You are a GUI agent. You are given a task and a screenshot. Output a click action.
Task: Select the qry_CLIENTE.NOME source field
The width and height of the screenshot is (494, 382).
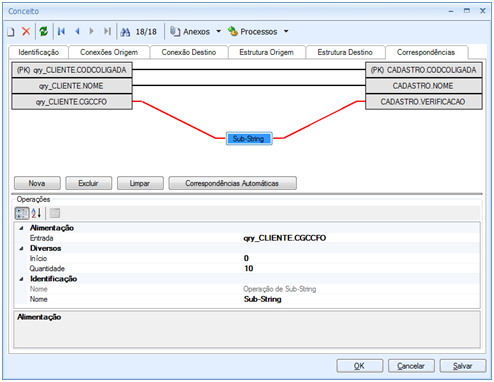pyautogui.click(x=72, y=86)
